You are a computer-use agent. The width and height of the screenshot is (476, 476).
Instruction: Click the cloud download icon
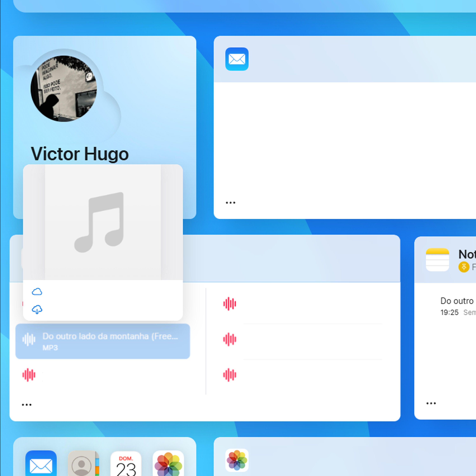pos(37,309)
